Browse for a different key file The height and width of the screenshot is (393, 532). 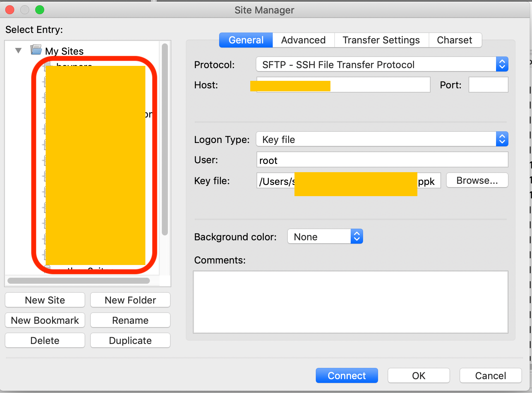click(477, 180)
